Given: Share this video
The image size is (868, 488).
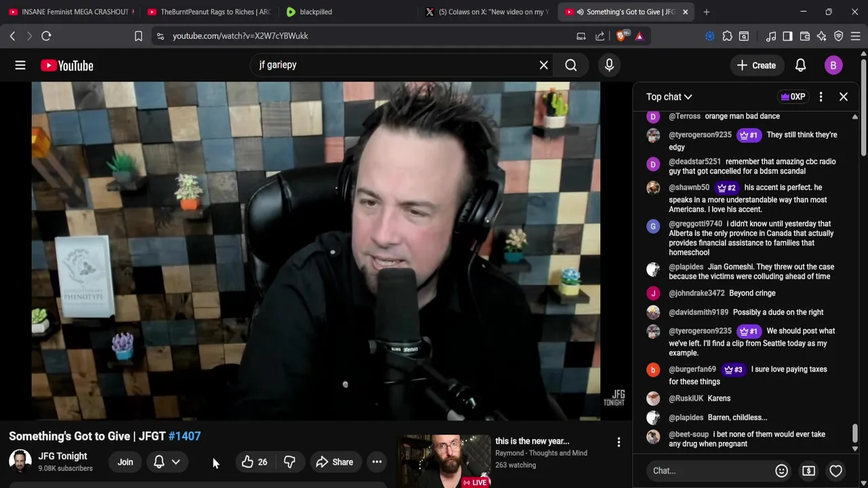Looking at the screenshot, I should (334, 462).
